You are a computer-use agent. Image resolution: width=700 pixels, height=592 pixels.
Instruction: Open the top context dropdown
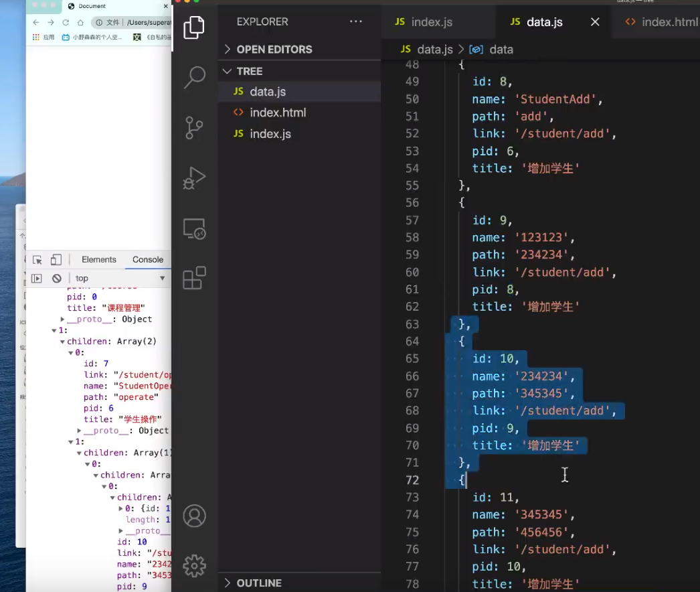tap(120, 279)
